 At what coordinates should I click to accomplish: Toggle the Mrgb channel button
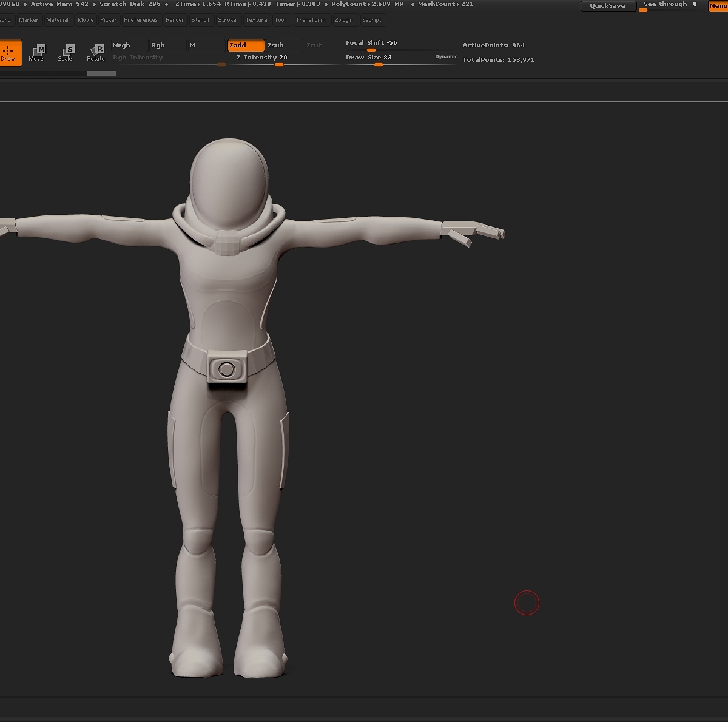129,46
